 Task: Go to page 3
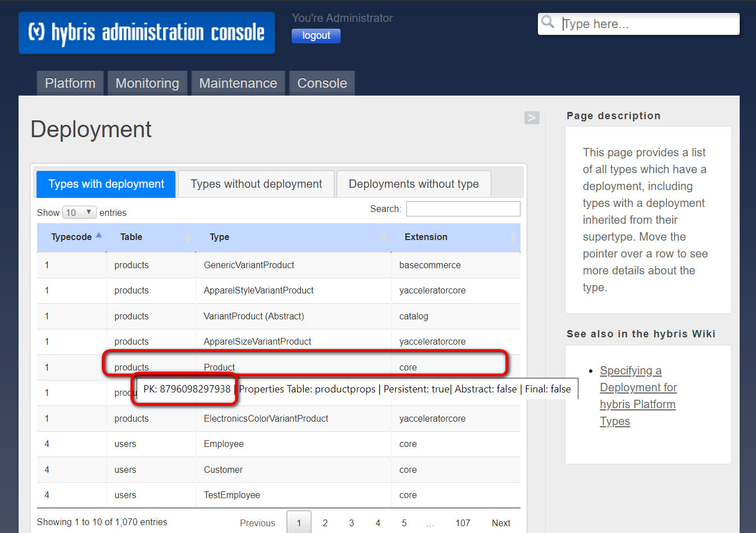pos(351,523)
